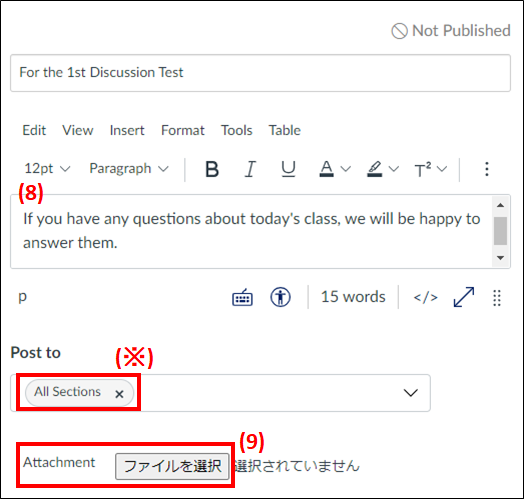Toggle italic formatting
The image size is (524, 499).
tap(250, 169)
